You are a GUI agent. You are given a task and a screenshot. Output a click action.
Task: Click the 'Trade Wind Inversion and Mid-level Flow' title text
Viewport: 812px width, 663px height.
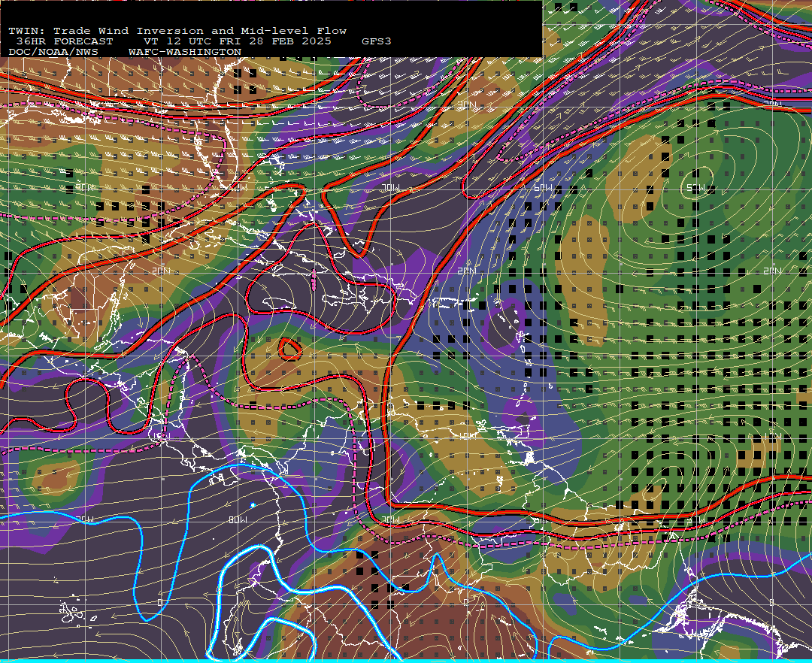click(x=200, y=31)
